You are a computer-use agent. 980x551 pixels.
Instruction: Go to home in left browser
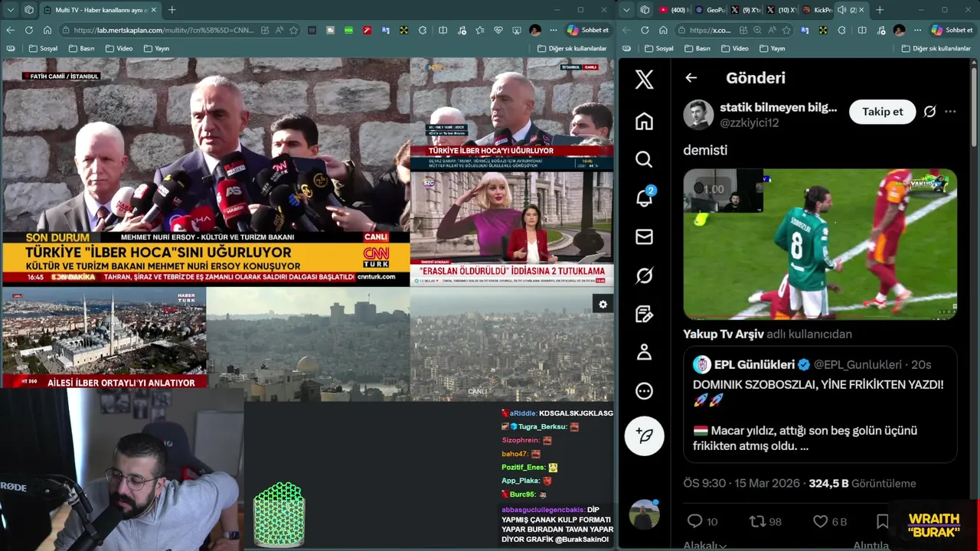[47, 30]
